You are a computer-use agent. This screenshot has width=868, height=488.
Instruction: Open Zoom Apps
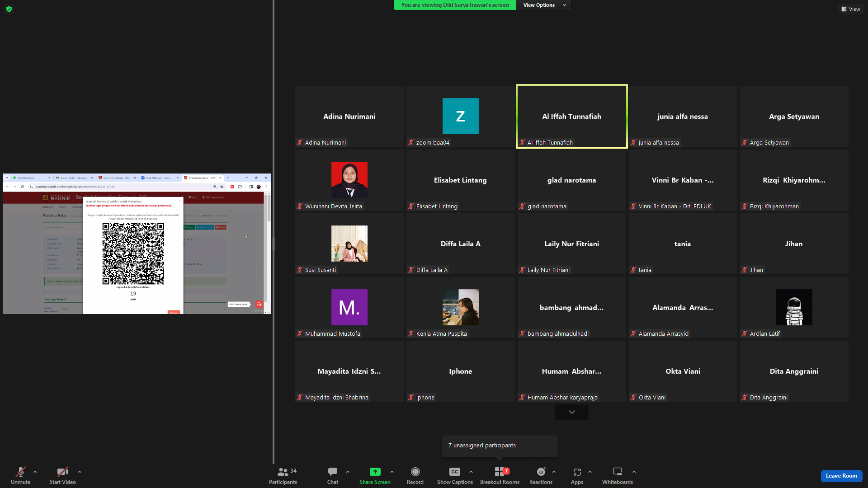pyautogui.click(x=577, y=476)
